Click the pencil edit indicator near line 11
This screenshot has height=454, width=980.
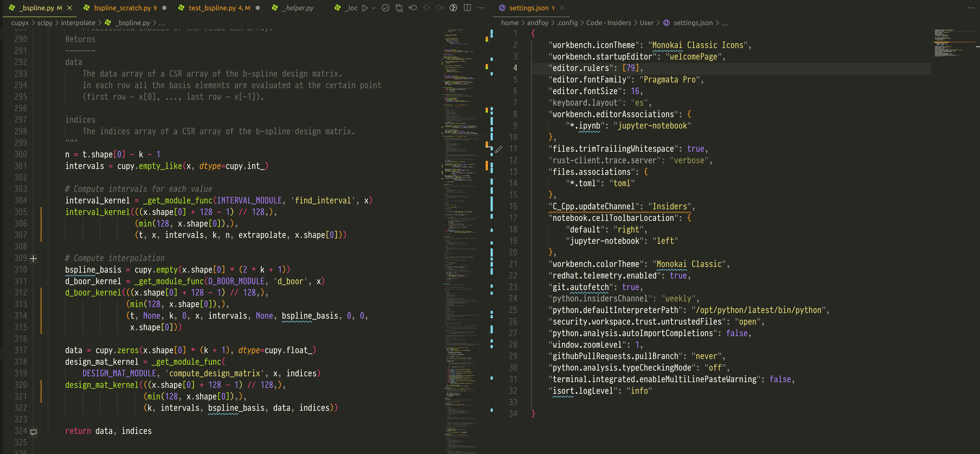point(499,149)
